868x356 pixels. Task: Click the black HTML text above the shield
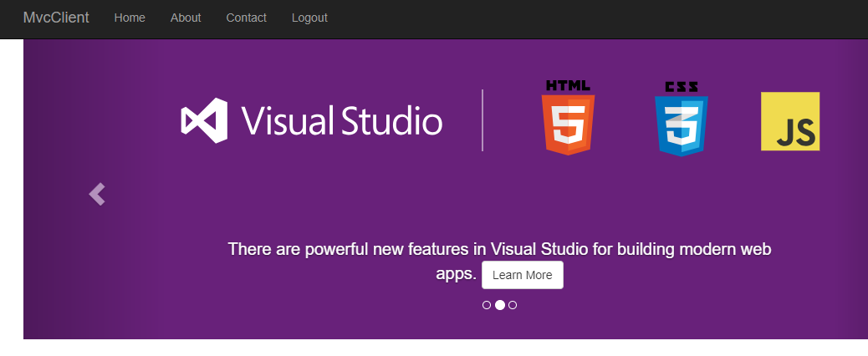pyautogui.click(x=568, y=85)
